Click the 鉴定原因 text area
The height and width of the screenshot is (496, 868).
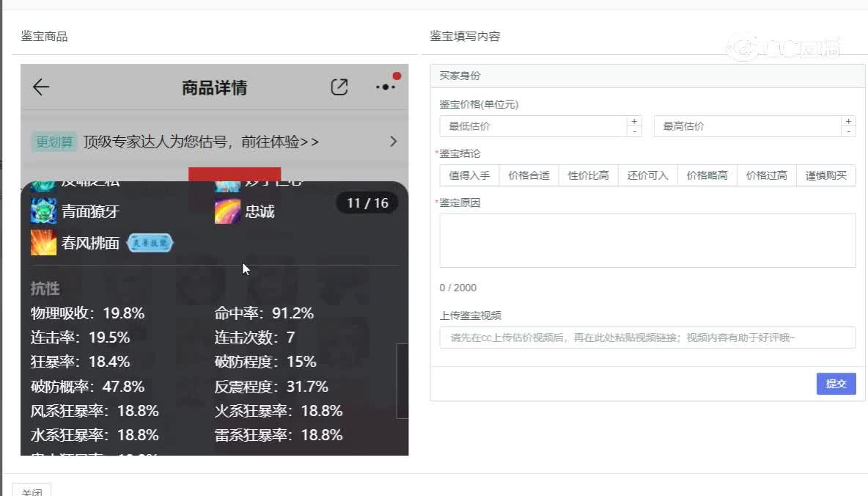click(647, 240)
